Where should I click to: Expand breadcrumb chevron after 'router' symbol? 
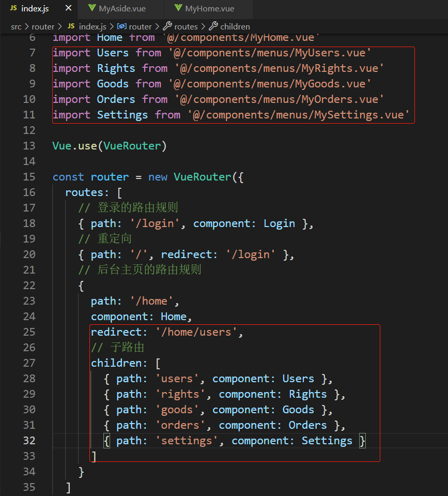coord(157,26)
